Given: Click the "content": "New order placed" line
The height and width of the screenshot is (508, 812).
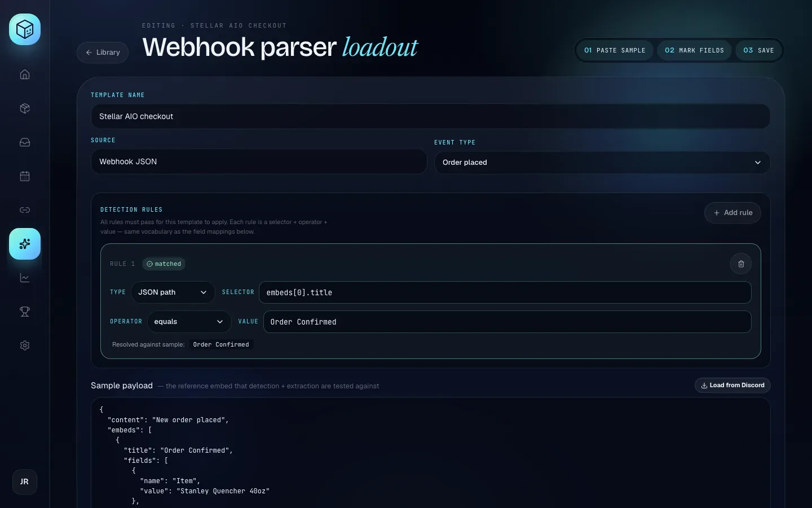Looking at the screenshot, I should click(x=168, y=420).
